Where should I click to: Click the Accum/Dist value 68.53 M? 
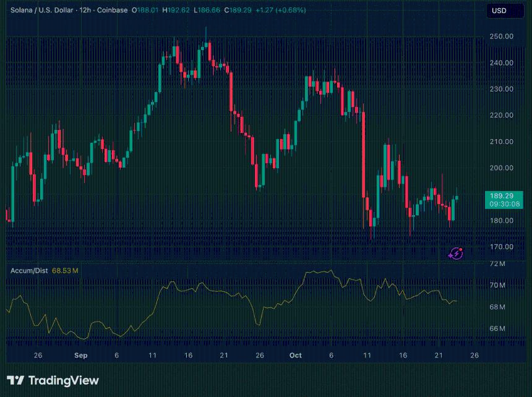click(x=65, y=270)
